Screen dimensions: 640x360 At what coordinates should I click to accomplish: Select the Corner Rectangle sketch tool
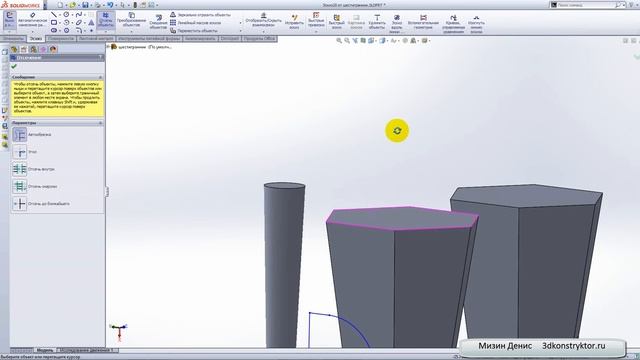click(x=53, y=22)
